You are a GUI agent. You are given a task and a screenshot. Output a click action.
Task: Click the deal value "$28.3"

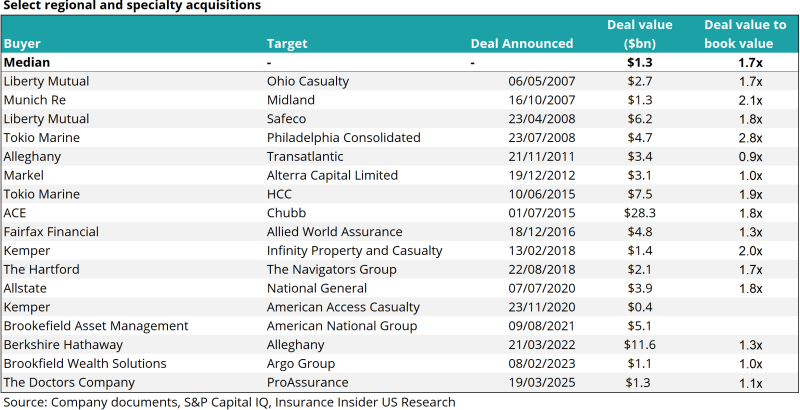point(640,213)
